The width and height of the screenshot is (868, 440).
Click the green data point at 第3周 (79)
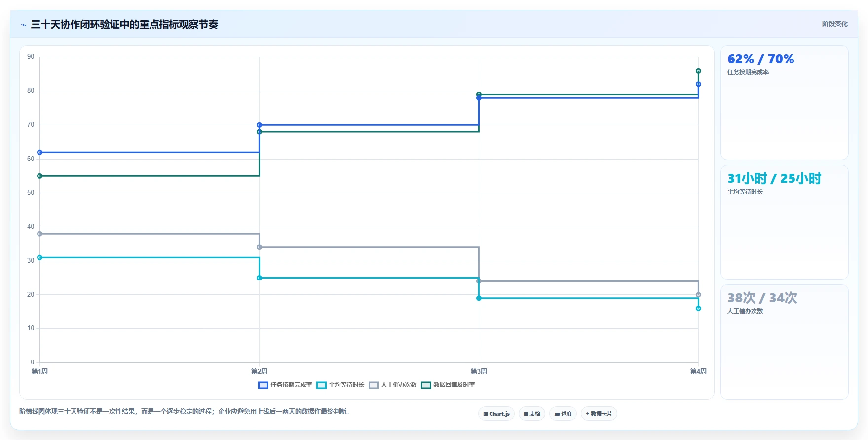click(479, 94)
